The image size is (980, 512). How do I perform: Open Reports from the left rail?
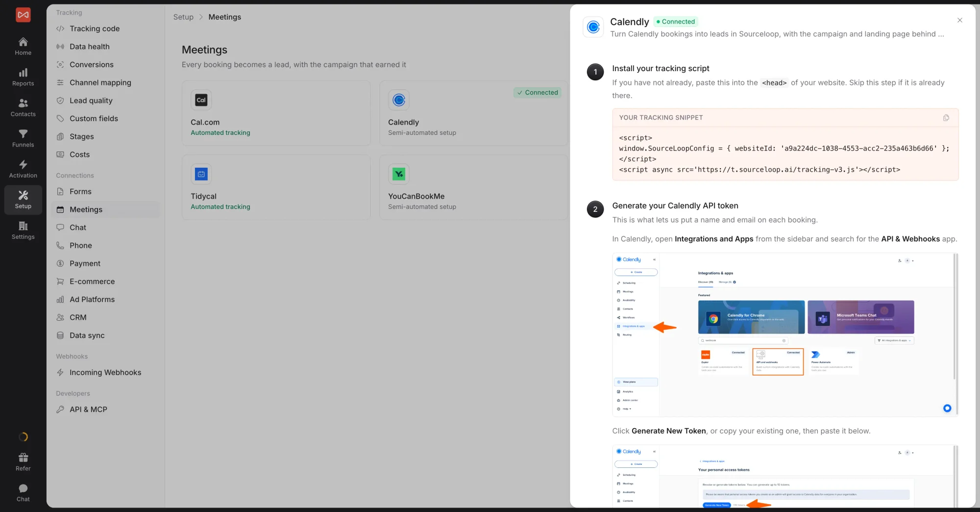[23, 77]
